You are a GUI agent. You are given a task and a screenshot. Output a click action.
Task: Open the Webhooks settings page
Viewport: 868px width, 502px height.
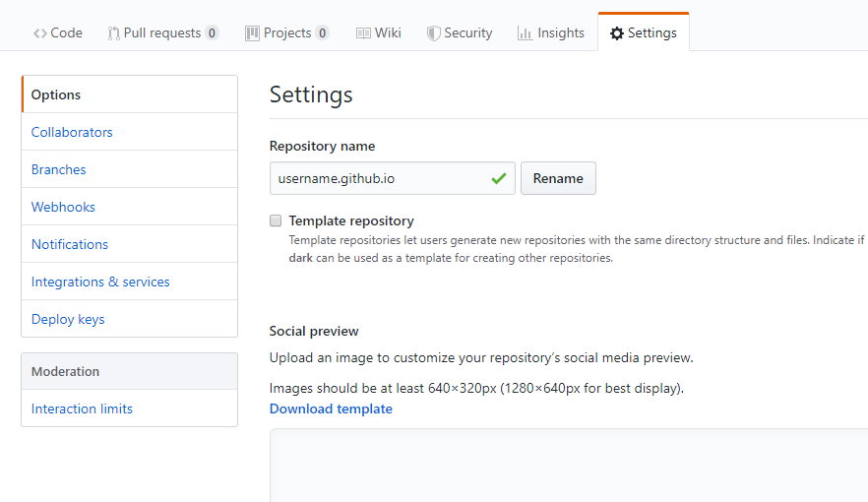130,207
